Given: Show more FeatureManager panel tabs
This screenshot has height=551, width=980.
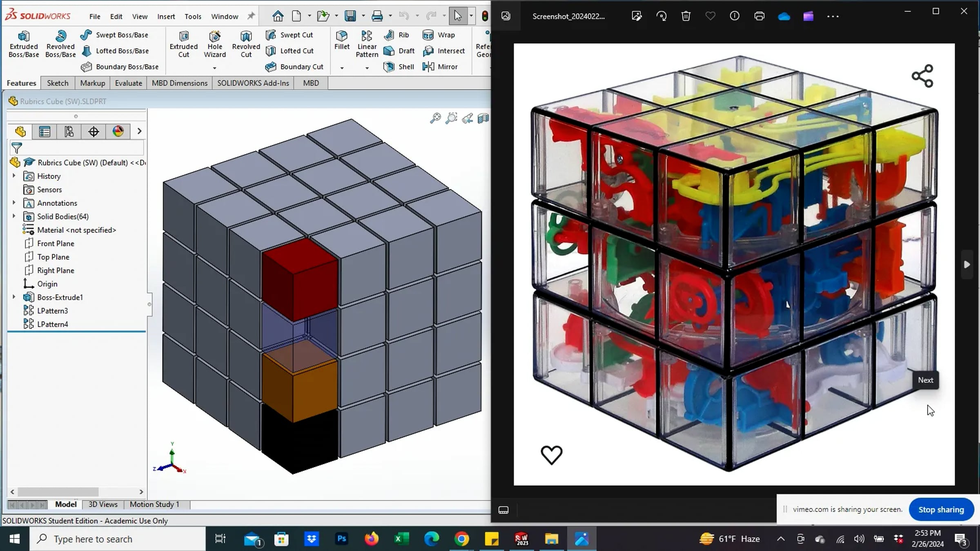Looking at the screenshot, I should tap(139, 131).
